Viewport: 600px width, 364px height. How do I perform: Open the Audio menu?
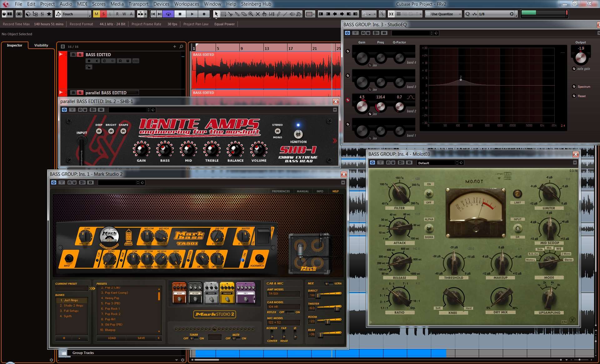[x=66, y=4]
